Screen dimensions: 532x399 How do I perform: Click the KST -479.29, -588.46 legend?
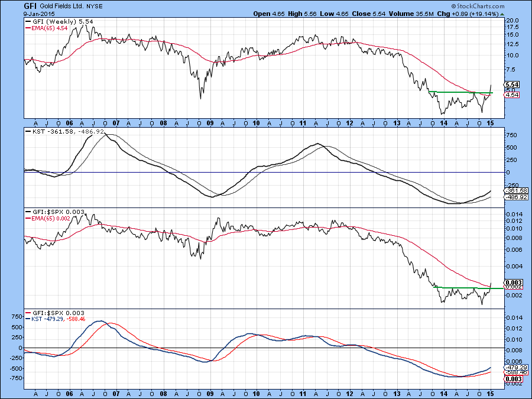(56, 319)
